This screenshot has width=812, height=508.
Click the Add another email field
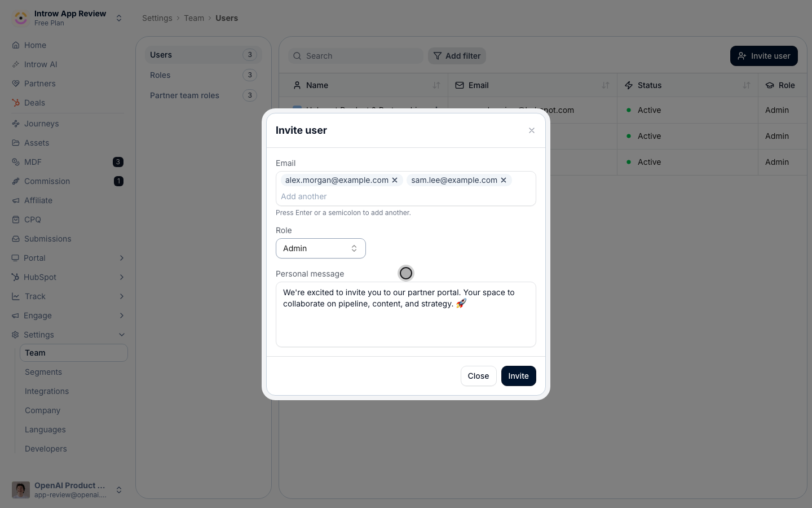[406, 196]
